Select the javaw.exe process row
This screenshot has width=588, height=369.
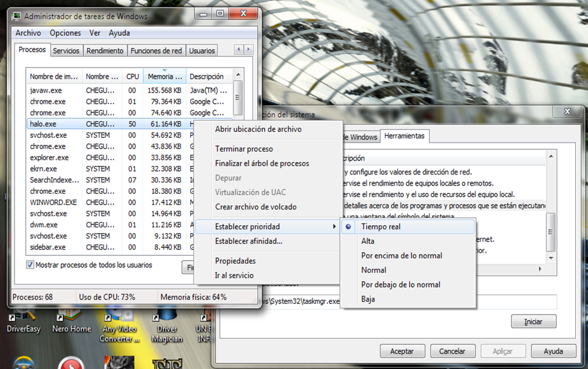click(130, 91)
